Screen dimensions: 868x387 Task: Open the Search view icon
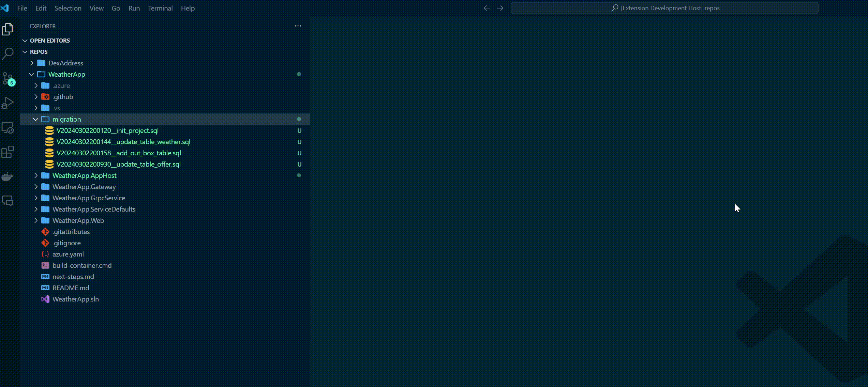(8, 53)
